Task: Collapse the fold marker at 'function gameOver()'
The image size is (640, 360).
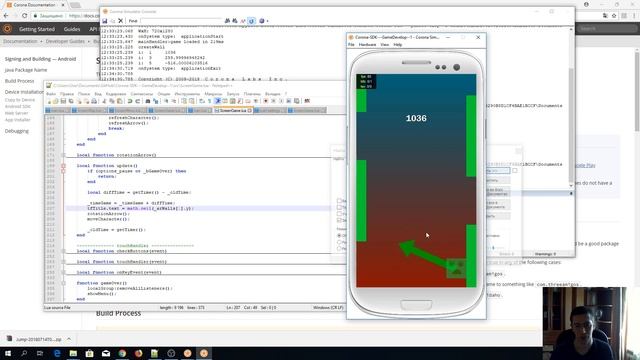Action: click(x=63, y=283)
